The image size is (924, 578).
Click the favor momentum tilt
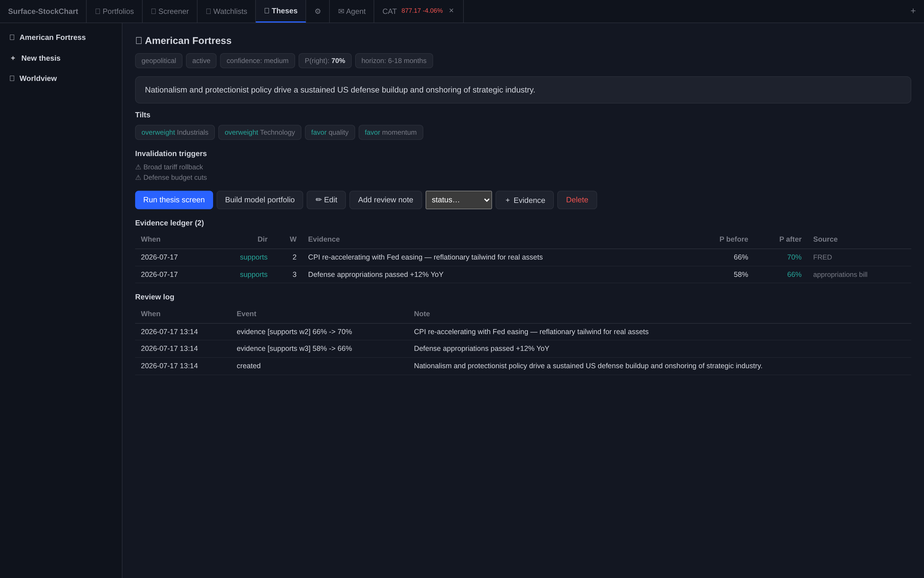click(391, 132)
